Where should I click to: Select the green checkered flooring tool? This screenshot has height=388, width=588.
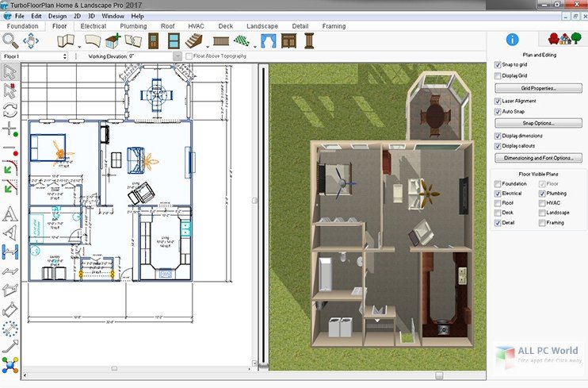[242, 41]
